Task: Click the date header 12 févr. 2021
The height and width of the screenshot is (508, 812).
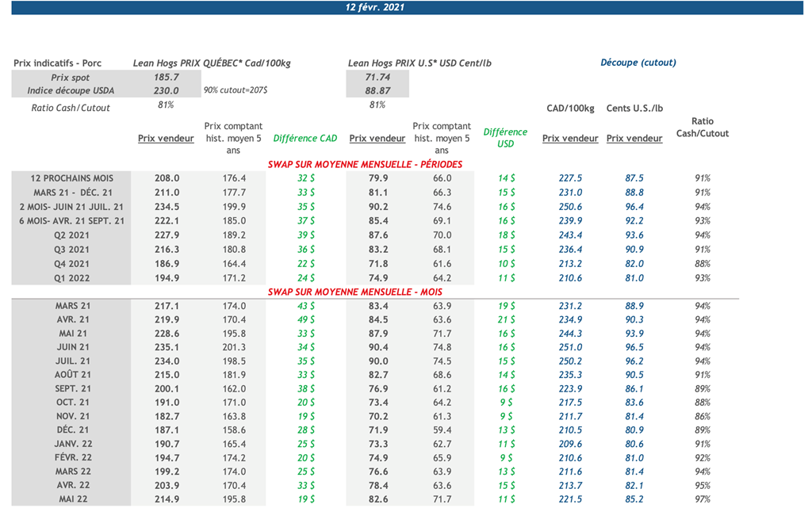Action: (375, 7)
